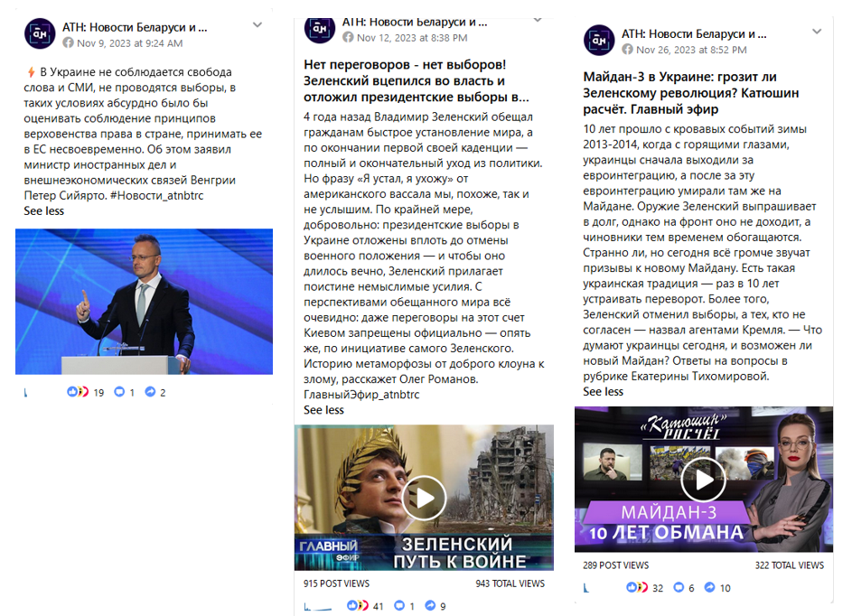Screen dimensions: 852x616
Task: Click See less under Nov 12 post
Action: tap(323, 410)
